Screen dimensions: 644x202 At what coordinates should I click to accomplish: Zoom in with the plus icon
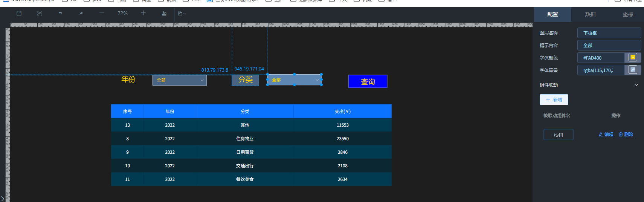coord(143,13)
